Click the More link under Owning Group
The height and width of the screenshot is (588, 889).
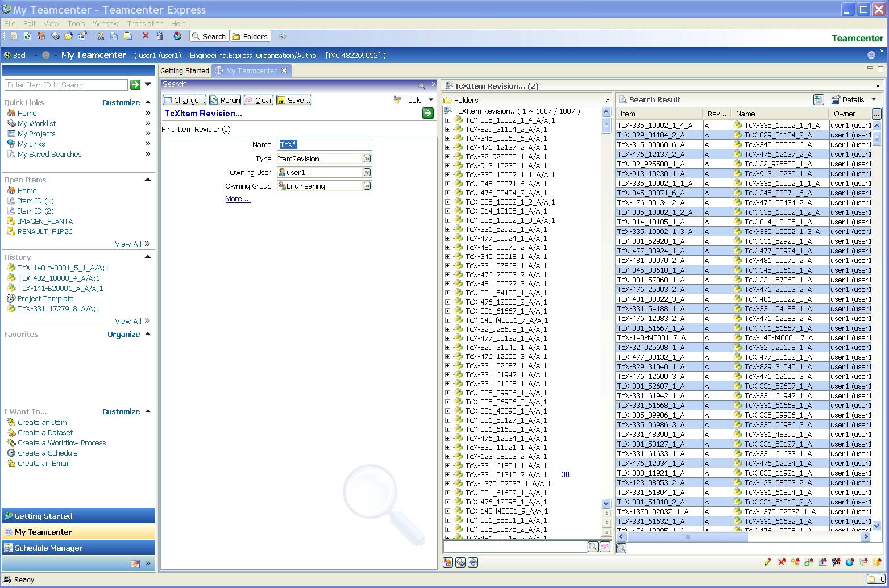(x=237, y=198)
